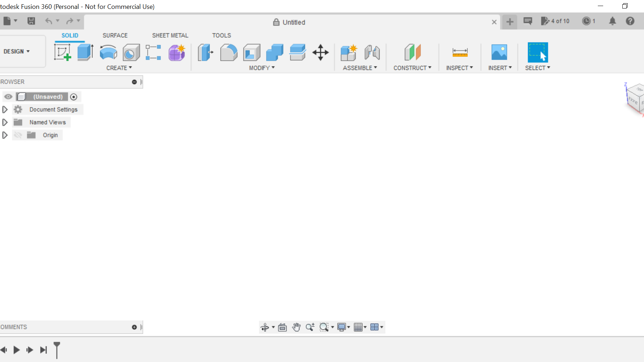
Task: Click the Redo arrow
Action: (x=70, y=21)
